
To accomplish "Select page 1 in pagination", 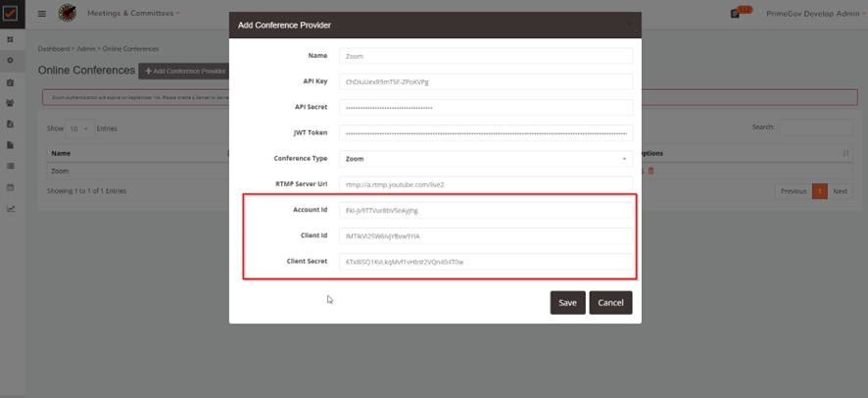I will tap(820, 191).
